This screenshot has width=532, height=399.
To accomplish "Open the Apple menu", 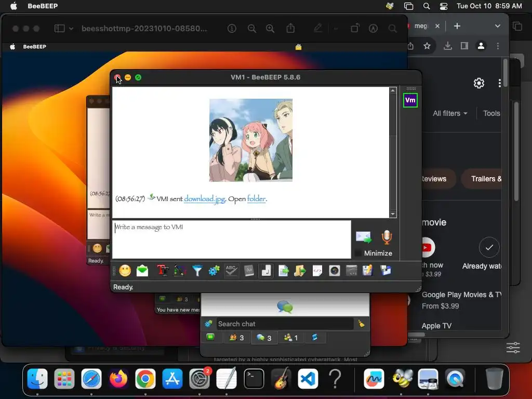I will point(14,6).
